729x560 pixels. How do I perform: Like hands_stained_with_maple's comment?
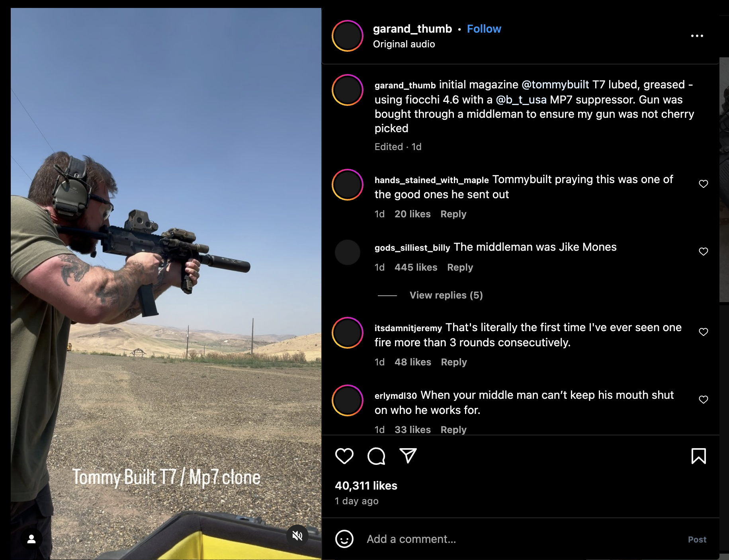point(704,184)
